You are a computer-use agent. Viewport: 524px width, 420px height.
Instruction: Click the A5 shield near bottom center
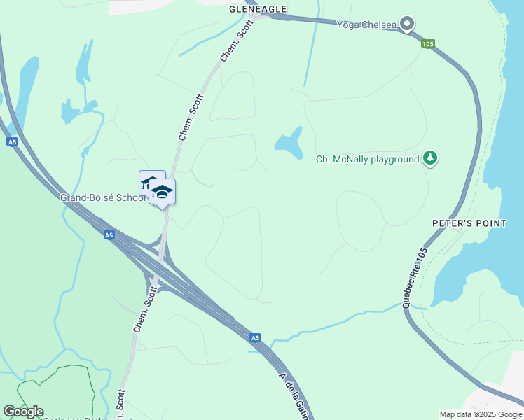(255, 338)
